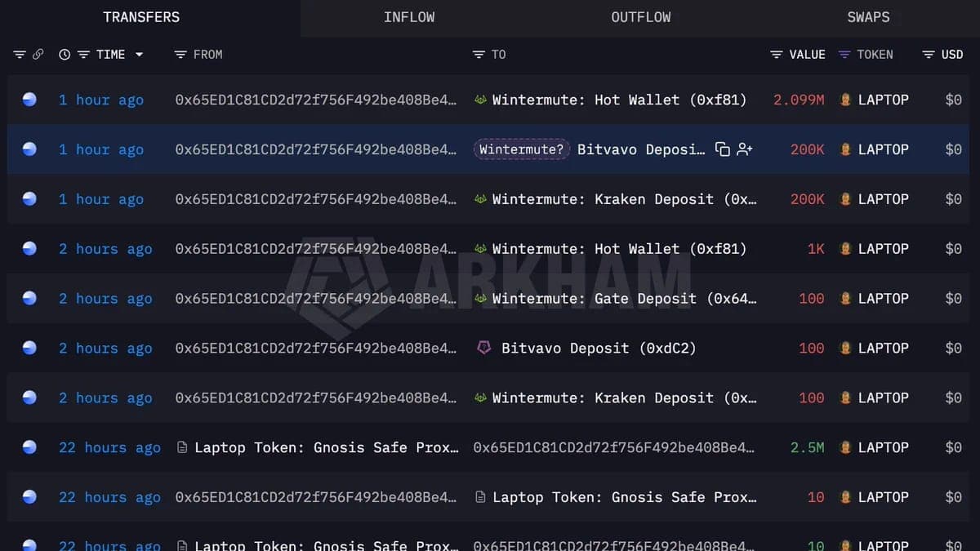This screenshot has width=980, height=551.
Task: Click the 200K value in the 'Wintermute?' row
Action: point(808,149)
